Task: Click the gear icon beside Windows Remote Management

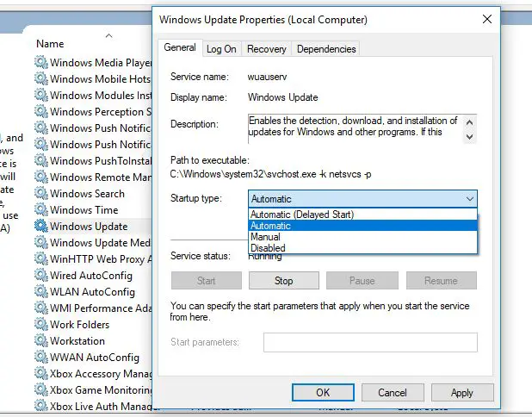Action: point(41,177)
